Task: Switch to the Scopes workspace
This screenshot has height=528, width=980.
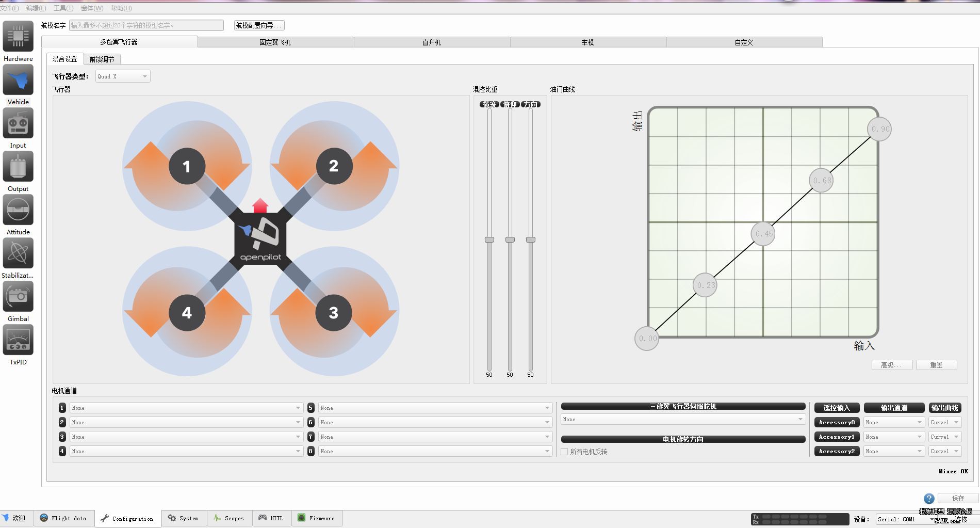Action: point(229,518)
